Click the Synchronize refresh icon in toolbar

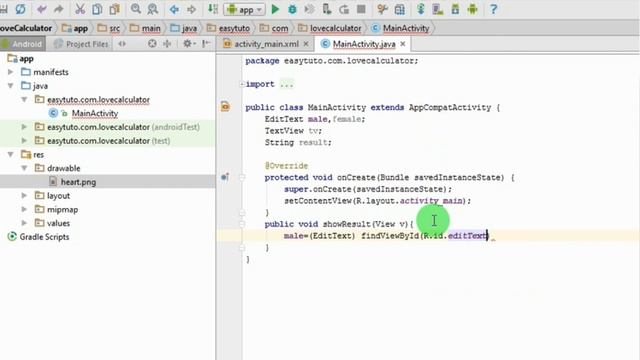coord(20,9)
